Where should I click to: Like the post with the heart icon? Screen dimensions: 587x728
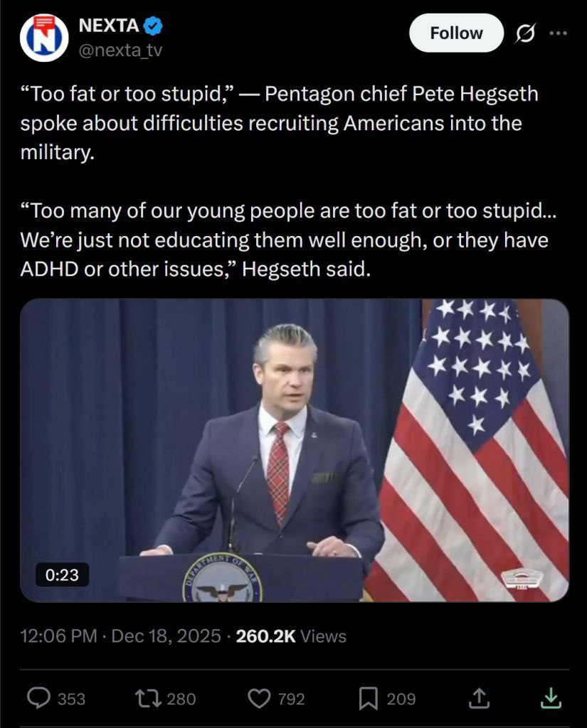[259, 698]
